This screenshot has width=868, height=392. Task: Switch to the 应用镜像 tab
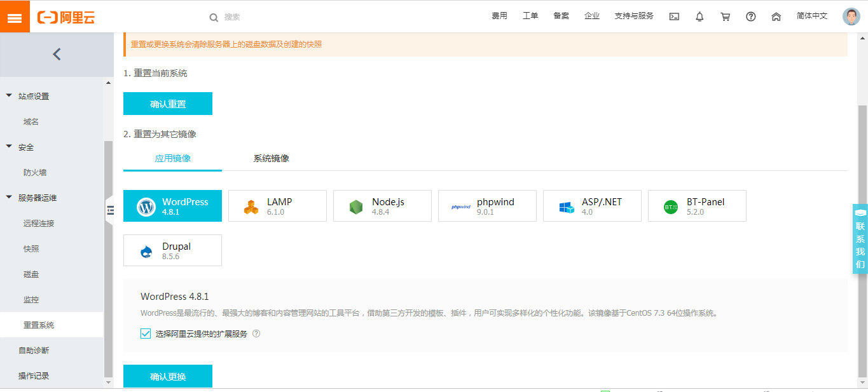172,158
